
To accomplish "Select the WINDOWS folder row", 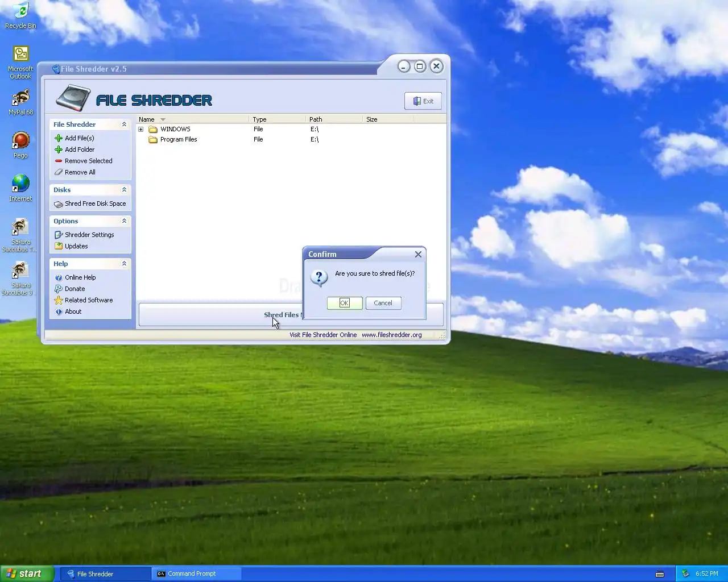I will (291, 129).
